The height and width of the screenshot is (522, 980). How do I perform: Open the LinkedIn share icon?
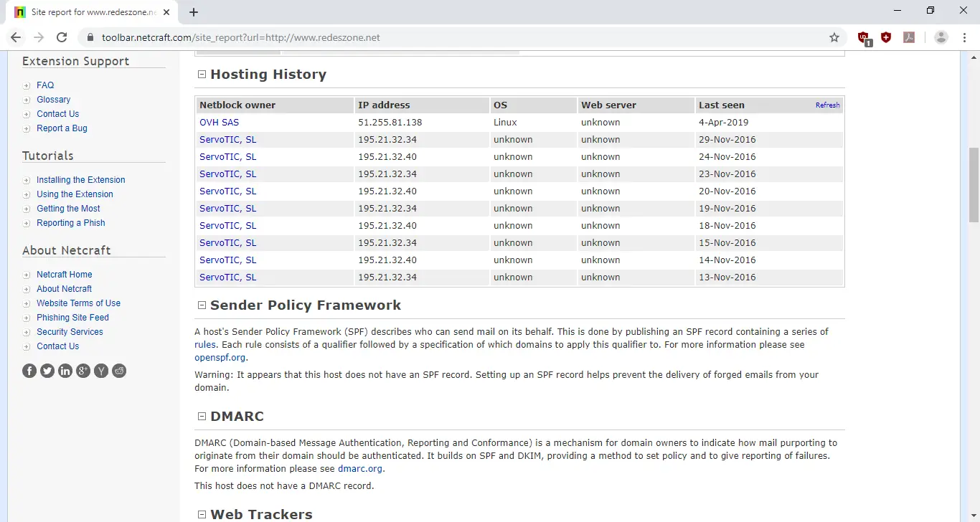65,371
